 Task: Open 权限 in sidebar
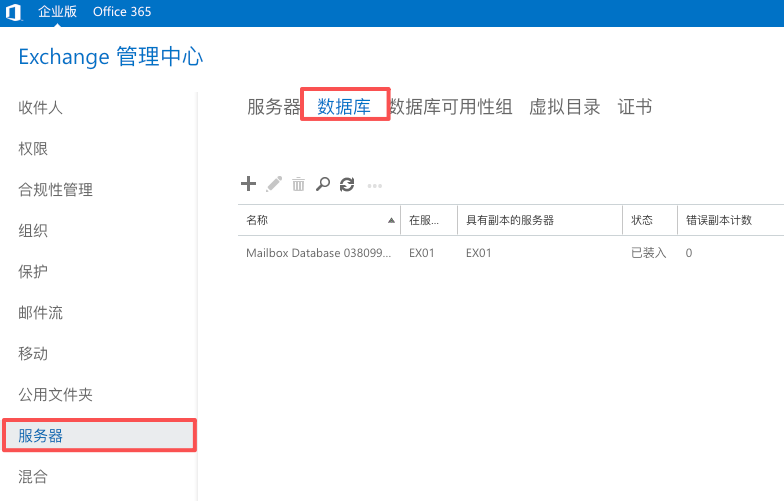tap(33, 148)
